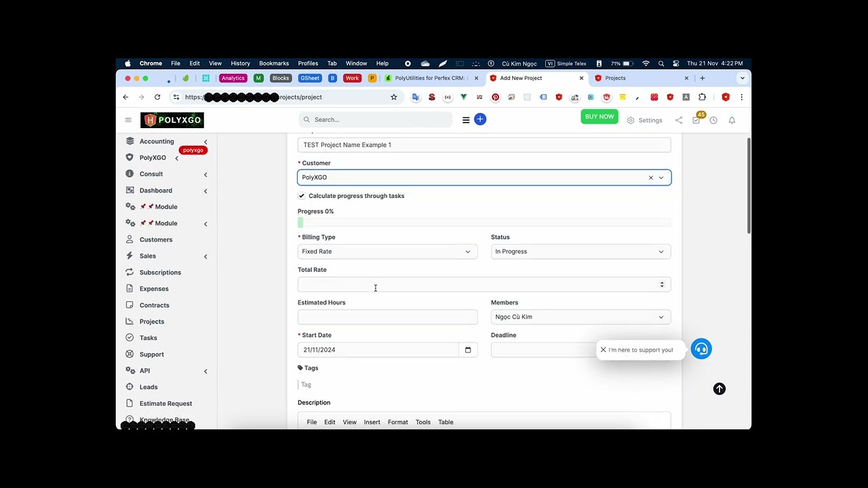Open the editor File menu

(x=312, y=422)
